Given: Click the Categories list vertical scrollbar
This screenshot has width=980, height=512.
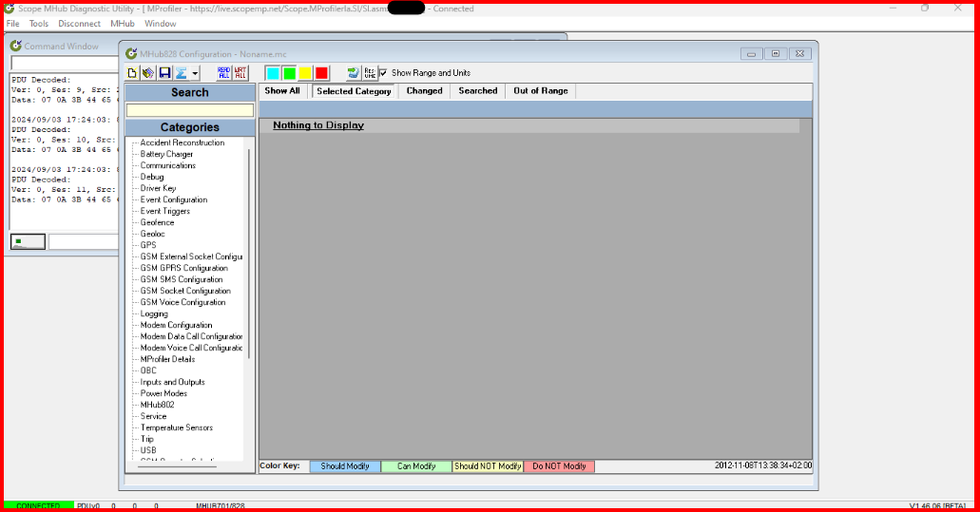Looking at the screenshot, I should point(249,254).
